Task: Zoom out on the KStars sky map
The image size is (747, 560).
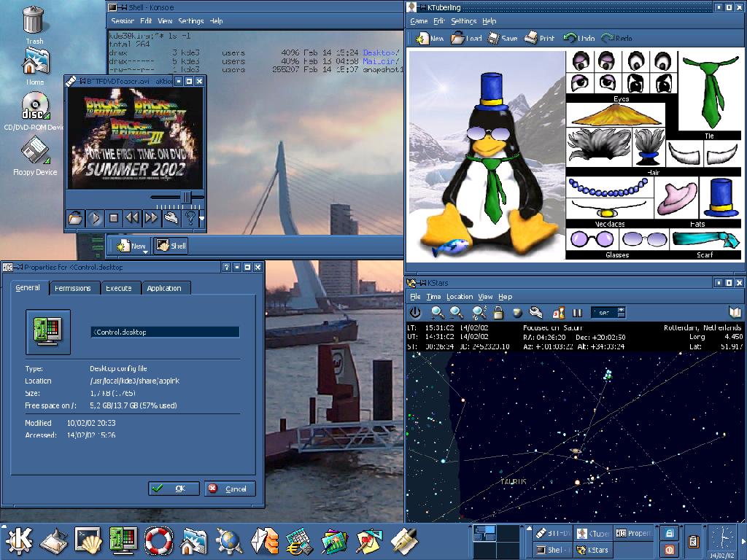Action: pyautogui.click(x=457, y=312)
